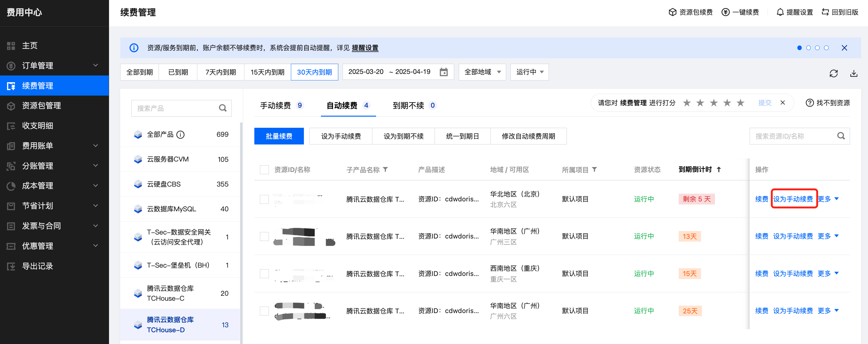Check the row expiring in 25天
Screen dimensions: 868x344
pos(264,311)
